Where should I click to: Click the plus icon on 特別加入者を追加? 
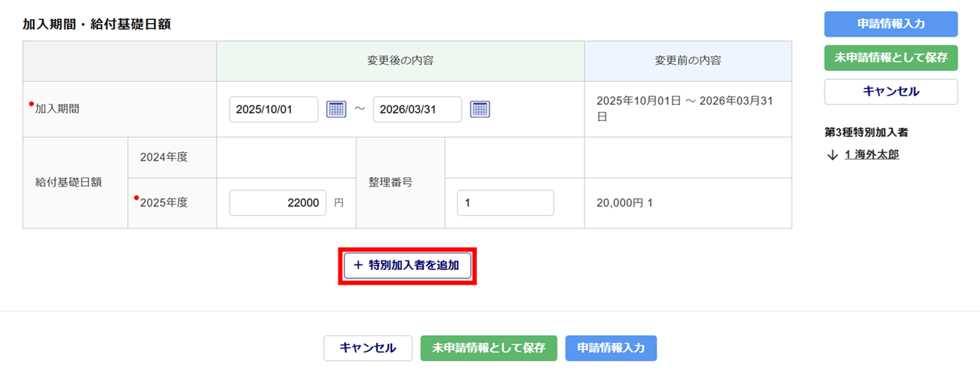click(x=358, y=265)
